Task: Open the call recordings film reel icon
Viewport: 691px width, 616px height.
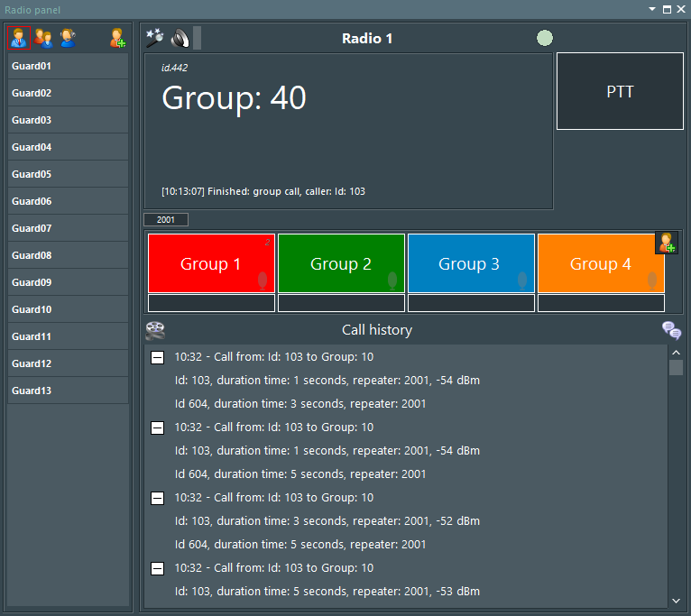Action: [155, 330]
